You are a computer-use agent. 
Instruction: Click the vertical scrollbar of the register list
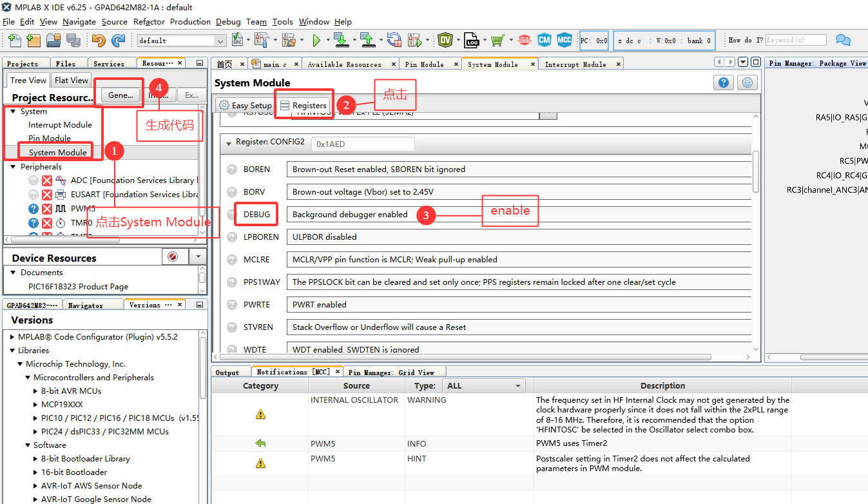point(756,171)
